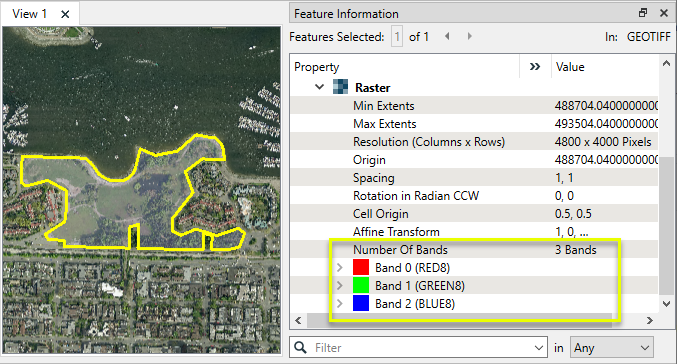Expand Band 0 (RED8) details

[x=340, y=268]
